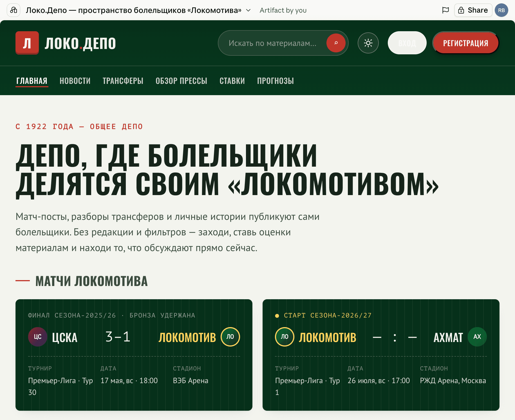This screenshot has width=515, height=420.
Task: Click the АХ club badge for Ахмат
Action: pos(477,337)
